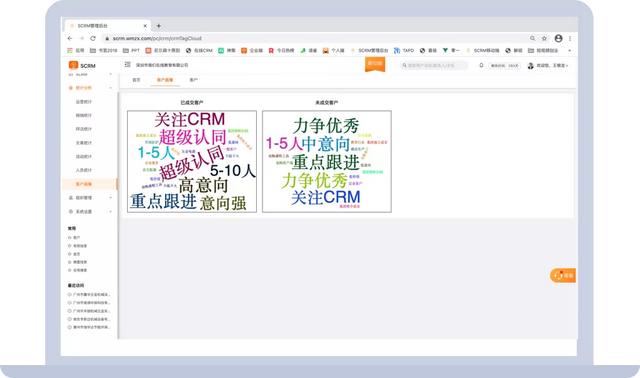Image resolution: width=640 pixels, height=378 pixels.
Task: Open the SCRM移动端 bookmark
Action: click(x=482, y=50)
